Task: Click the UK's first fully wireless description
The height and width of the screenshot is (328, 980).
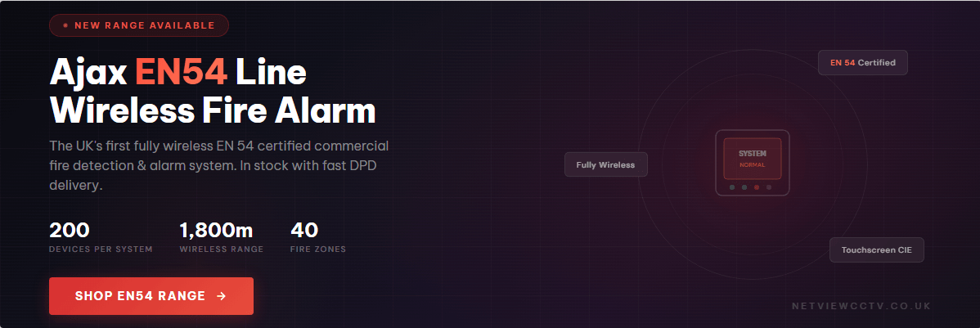Action: click(x=218, y=165)
